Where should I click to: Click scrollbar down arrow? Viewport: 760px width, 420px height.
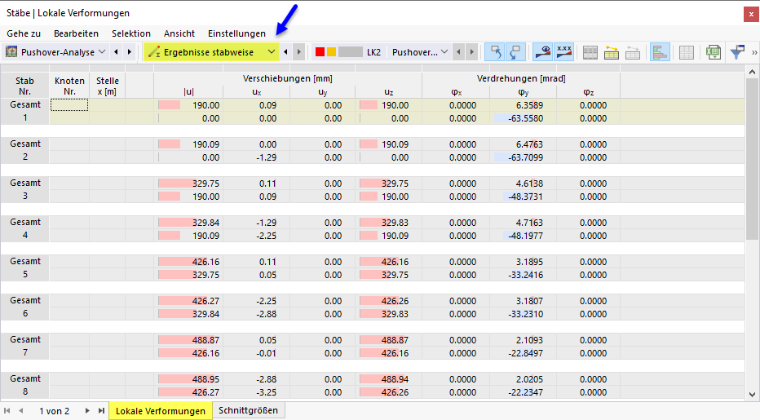[752, 394]
